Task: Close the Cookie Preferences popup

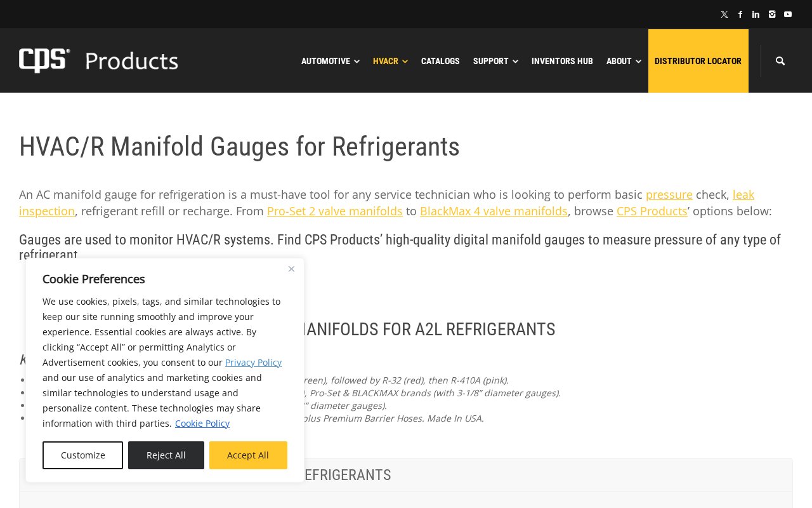Action: pos(291,269)
